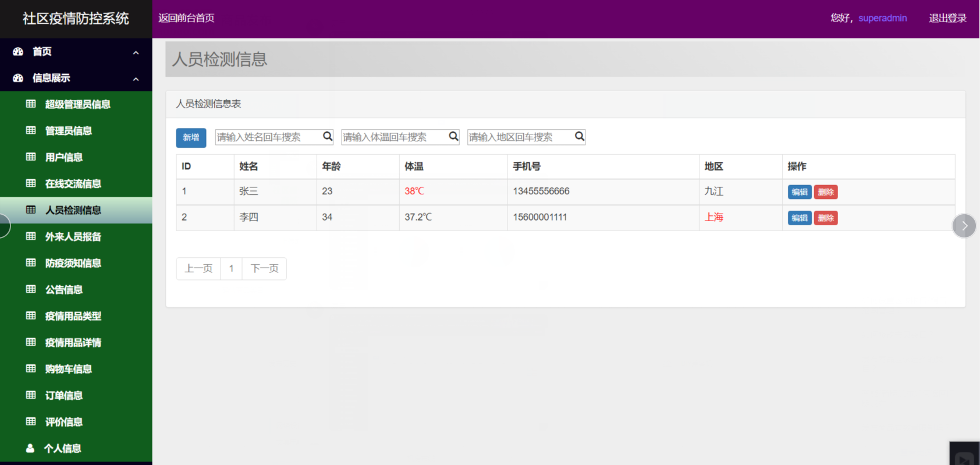Open 订单信息 menu item
The image size is (980, 465).
point(76,396)
